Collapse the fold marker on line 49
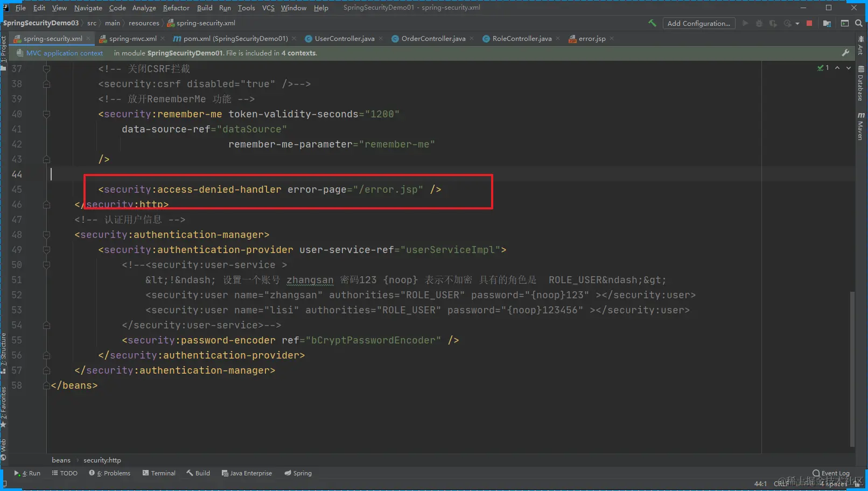This screenshot has width=868, height=491. 46,250
